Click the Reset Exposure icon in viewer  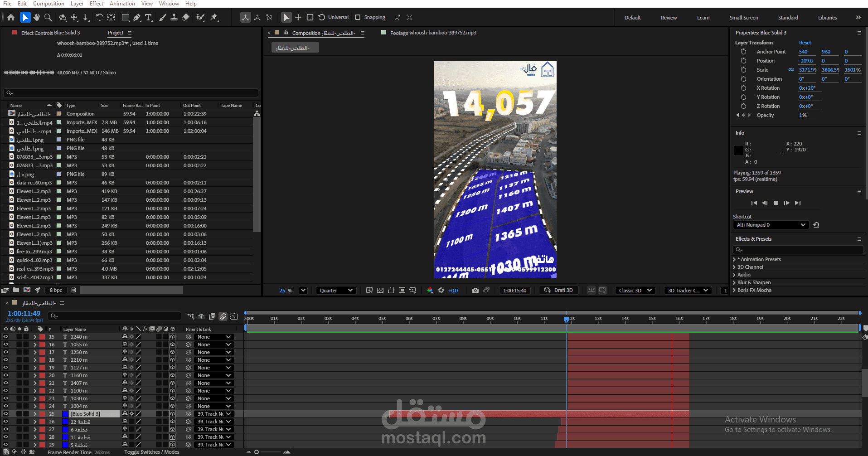441,291
